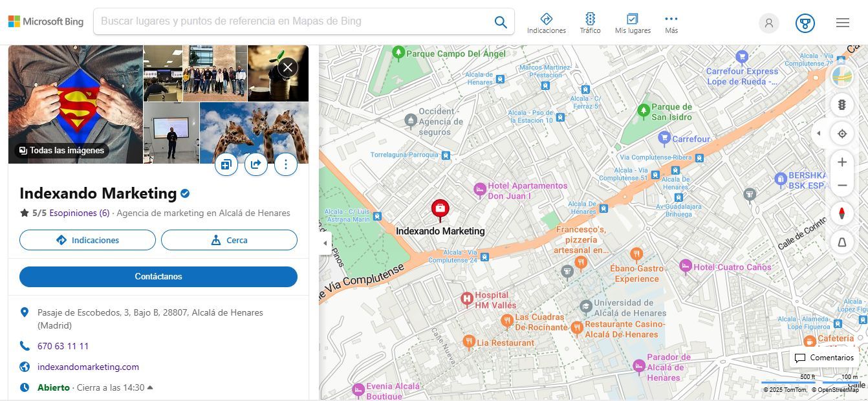Share this place using the share icon
This screenshot has width=868, height=401.
[256, 164]
